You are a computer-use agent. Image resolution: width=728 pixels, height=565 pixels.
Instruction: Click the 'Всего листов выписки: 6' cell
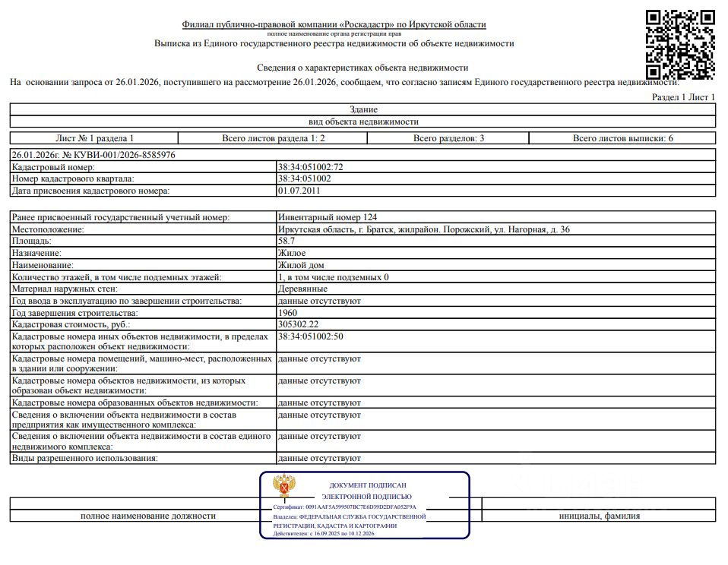(622, 138)
